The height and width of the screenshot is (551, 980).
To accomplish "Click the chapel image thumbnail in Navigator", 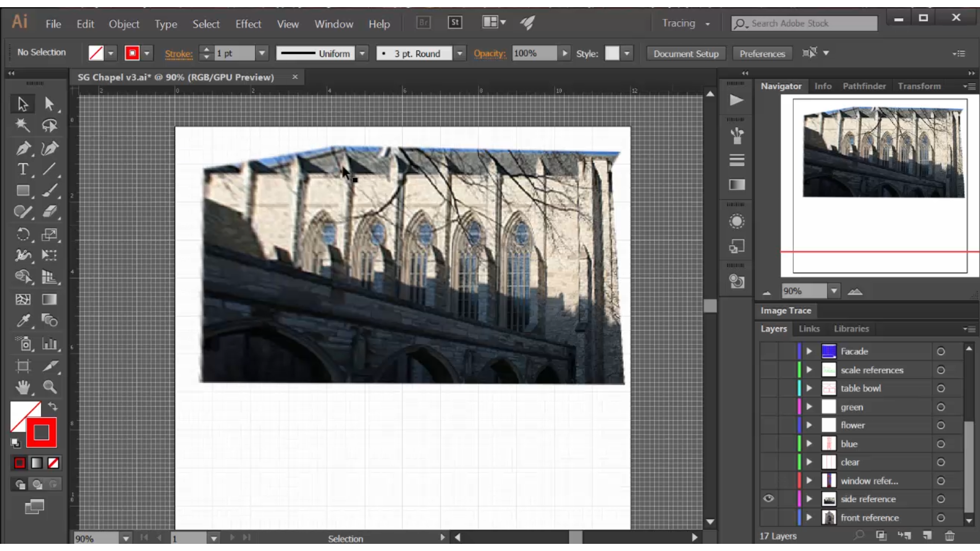I will click(x=880, y=148).
